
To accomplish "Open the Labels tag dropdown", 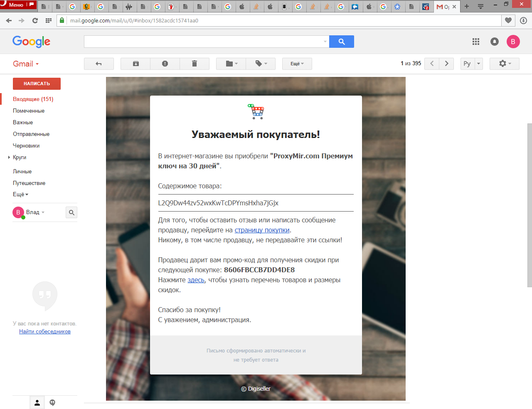I will point(261,64).
